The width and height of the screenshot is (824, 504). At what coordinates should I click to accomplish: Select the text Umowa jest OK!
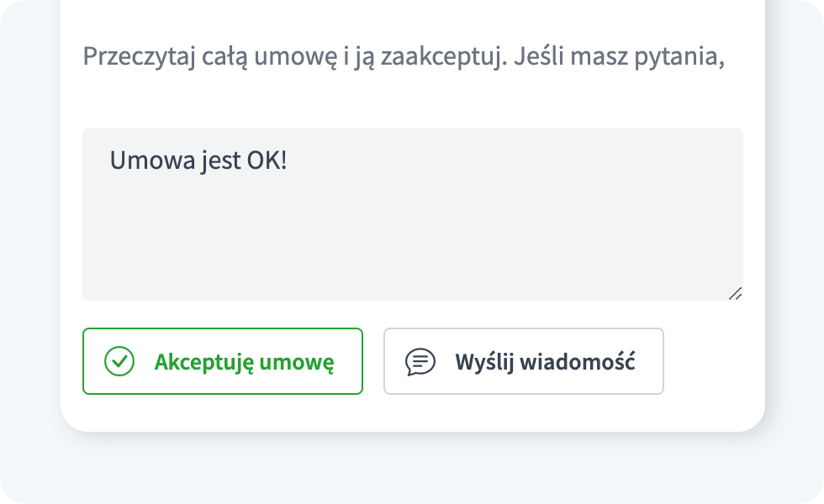click(198, 158)
